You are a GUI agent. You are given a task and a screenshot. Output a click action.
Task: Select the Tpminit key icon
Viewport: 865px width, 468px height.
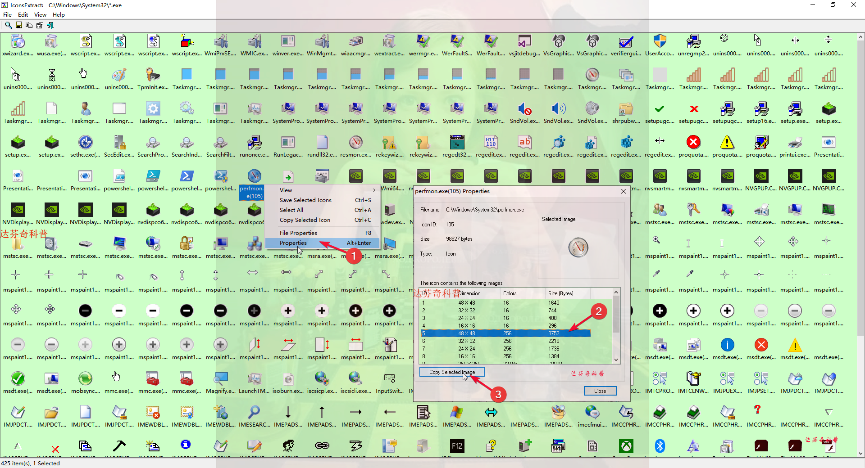pyautogui.click(x=153, y=75)
